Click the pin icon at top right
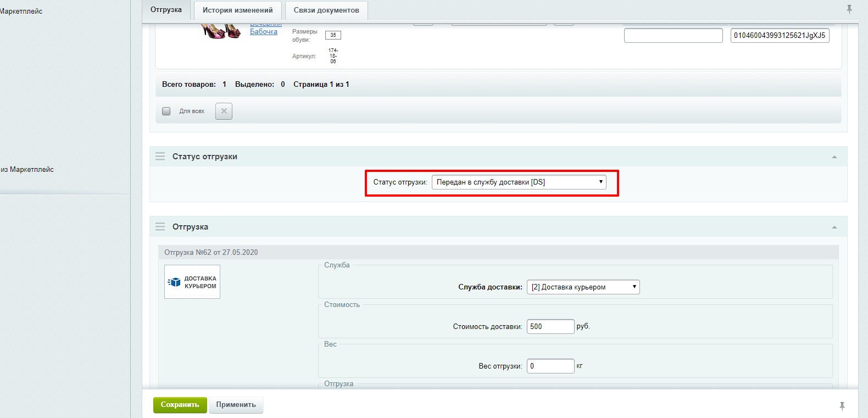This screenshot has height=418, width=868. 849,9
